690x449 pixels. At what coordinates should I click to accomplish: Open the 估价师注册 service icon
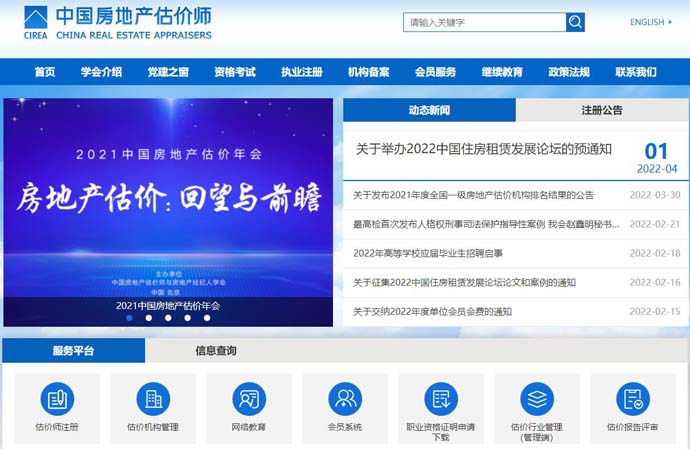[57, 399]
